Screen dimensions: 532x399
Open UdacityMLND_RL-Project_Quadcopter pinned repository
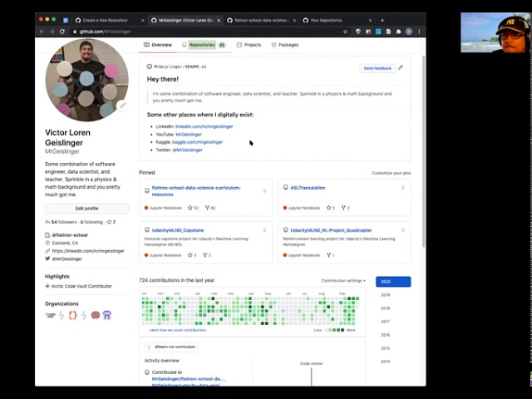[331, 230]
